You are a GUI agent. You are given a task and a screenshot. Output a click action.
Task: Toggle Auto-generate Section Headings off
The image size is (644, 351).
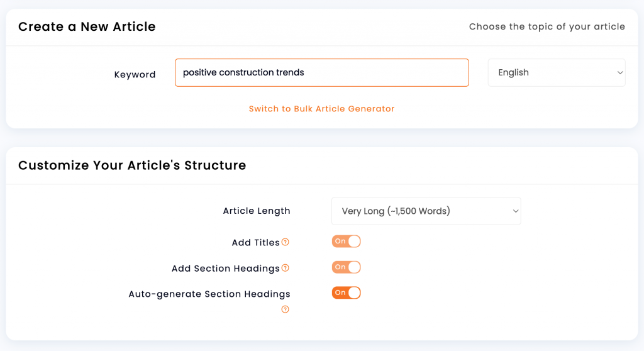coord(347,292)
